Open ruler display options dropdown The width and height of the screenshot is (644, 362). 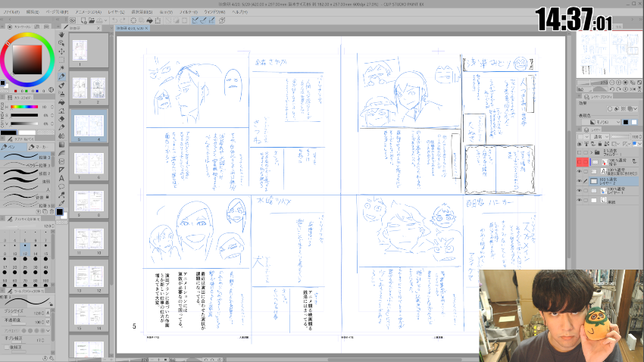[x=630, y=144]
